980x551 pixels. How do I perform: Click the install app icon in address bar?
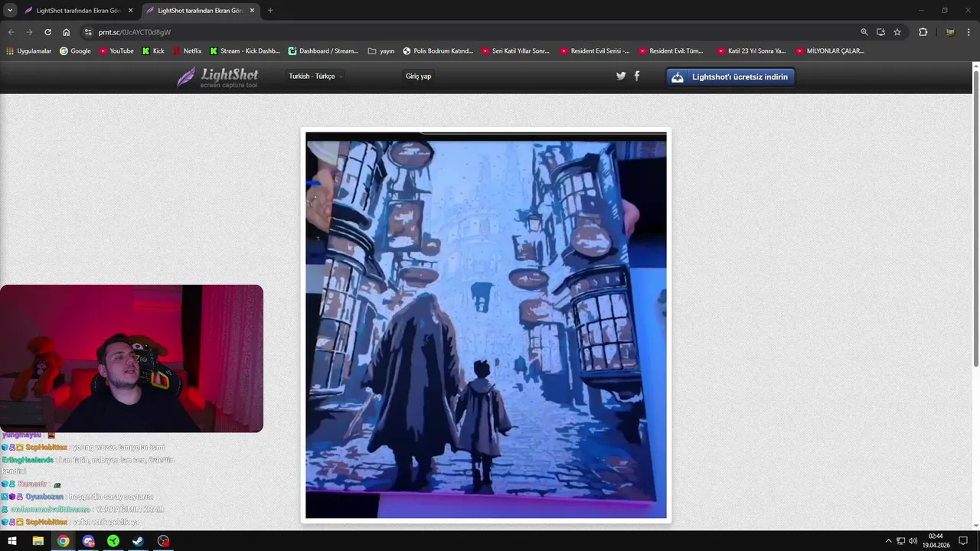pos(880,32)
